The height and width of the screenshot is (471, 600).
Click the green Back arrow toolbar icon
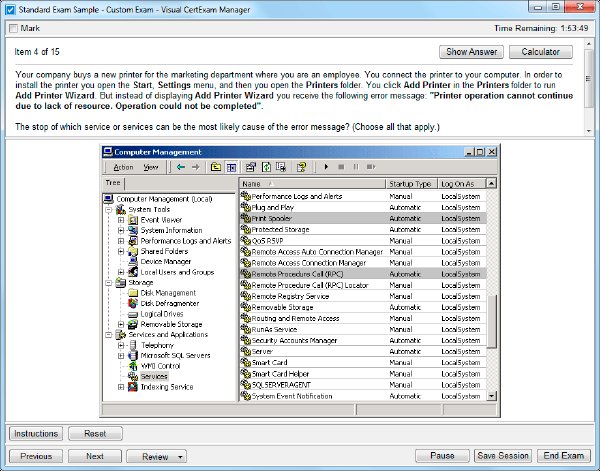[x=181, y=167]
